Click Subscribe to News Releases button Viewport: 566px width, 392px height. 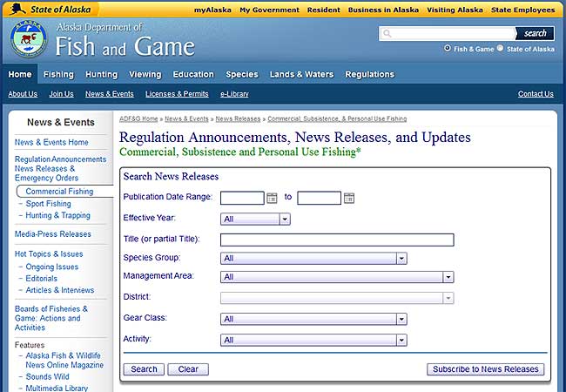coord(486,369)
